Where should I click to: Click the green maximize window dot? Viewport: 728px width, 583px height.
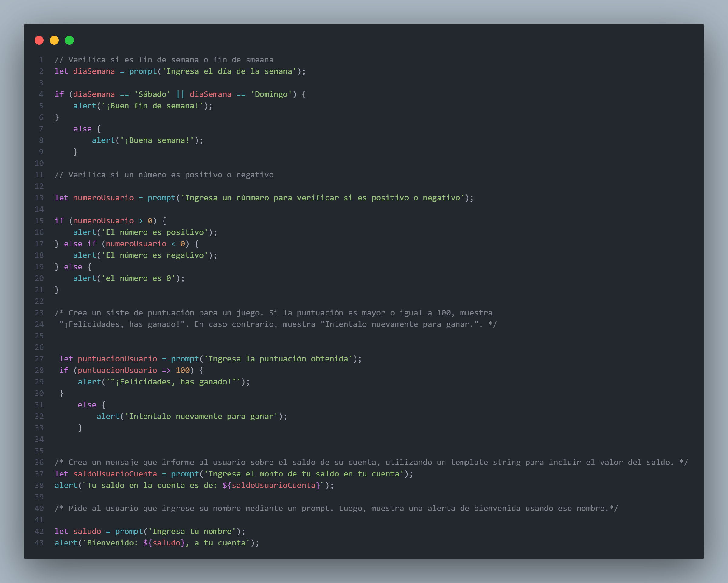(70, 41)
